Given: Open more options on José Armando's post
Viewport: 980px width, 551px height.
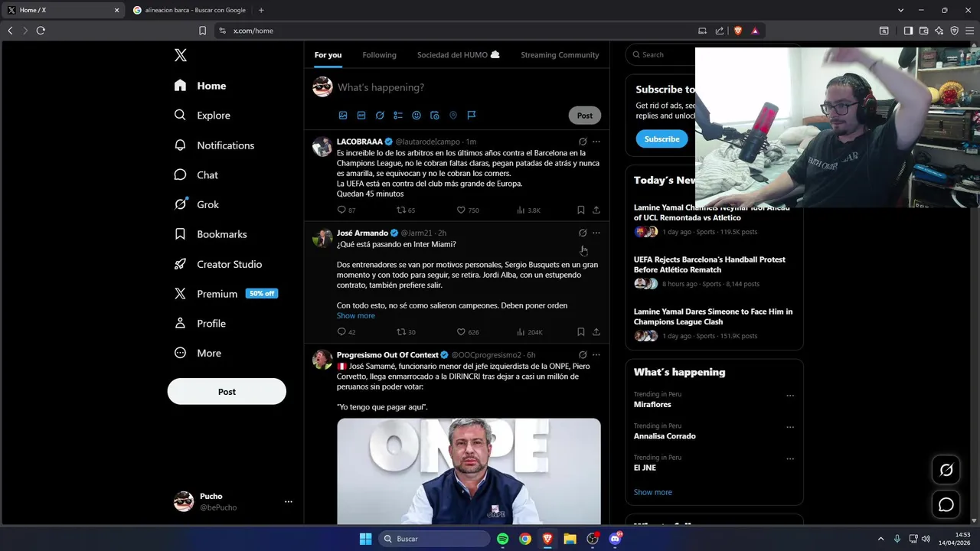Looking at the screenshot, I should pos(596,233).
